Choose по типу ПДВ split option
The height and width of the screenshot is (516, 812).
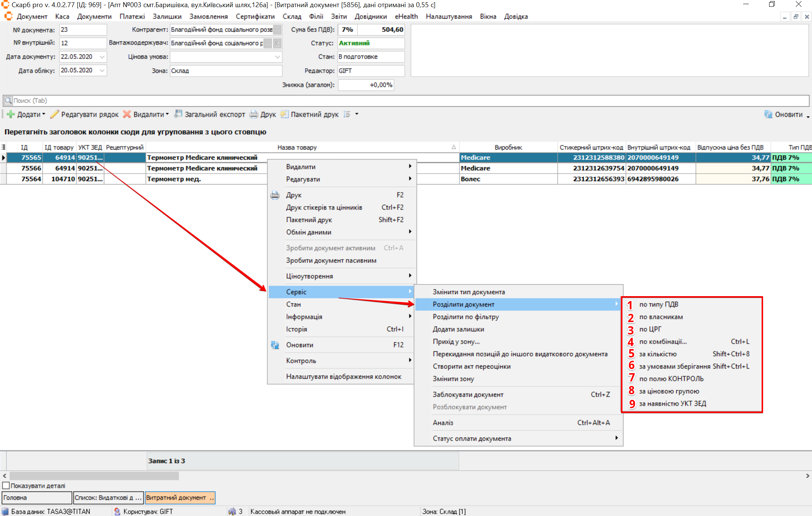(x=659, y=304)
